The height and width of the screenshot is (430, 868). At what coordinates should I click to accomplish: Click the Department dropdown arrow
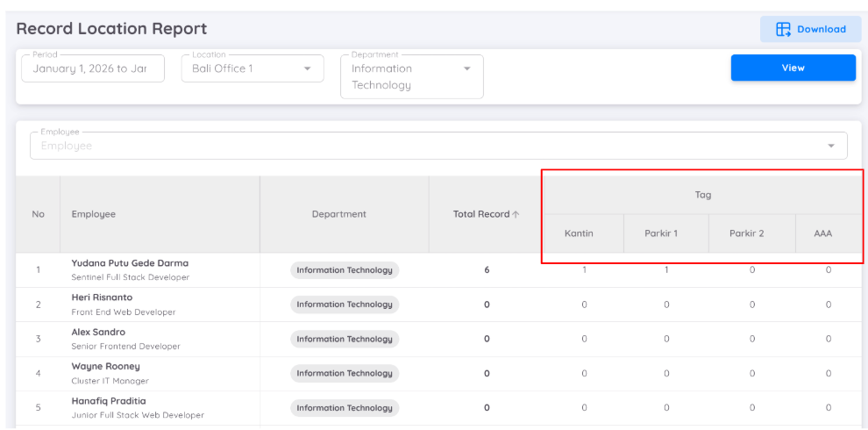(466, 68)
